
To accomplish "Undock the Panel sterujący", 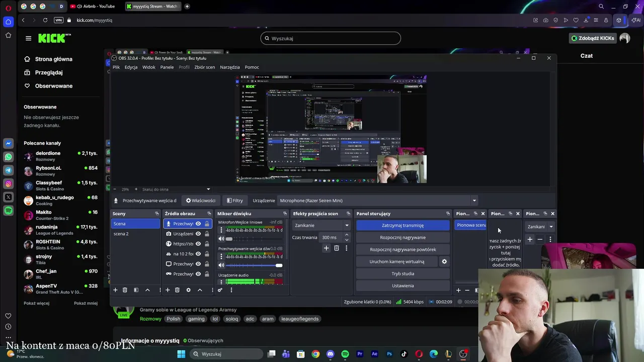I will pos(448,214).
